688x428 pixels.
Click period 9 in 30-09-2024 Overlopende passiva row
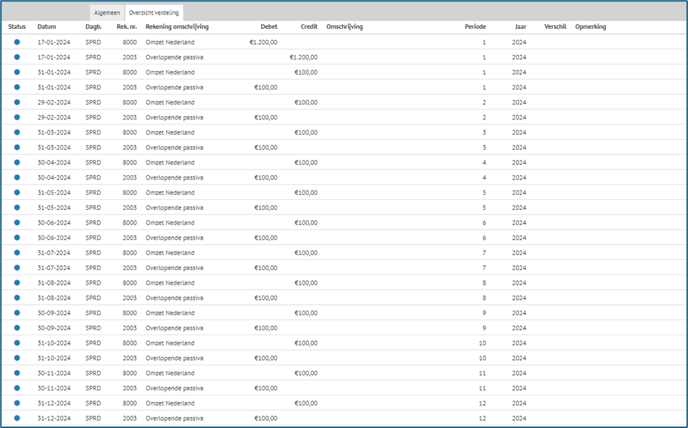tap(484, 328)
